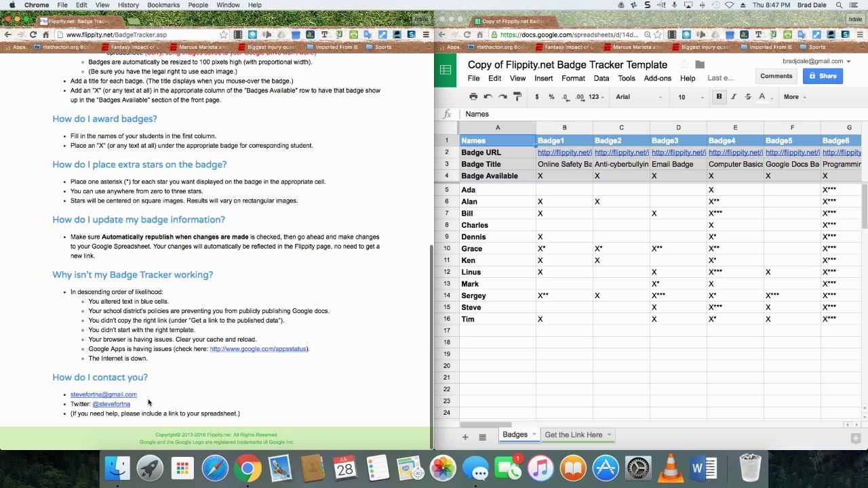Open the Insert menu in Sheets
868x488 pixels.
[543, 78]
